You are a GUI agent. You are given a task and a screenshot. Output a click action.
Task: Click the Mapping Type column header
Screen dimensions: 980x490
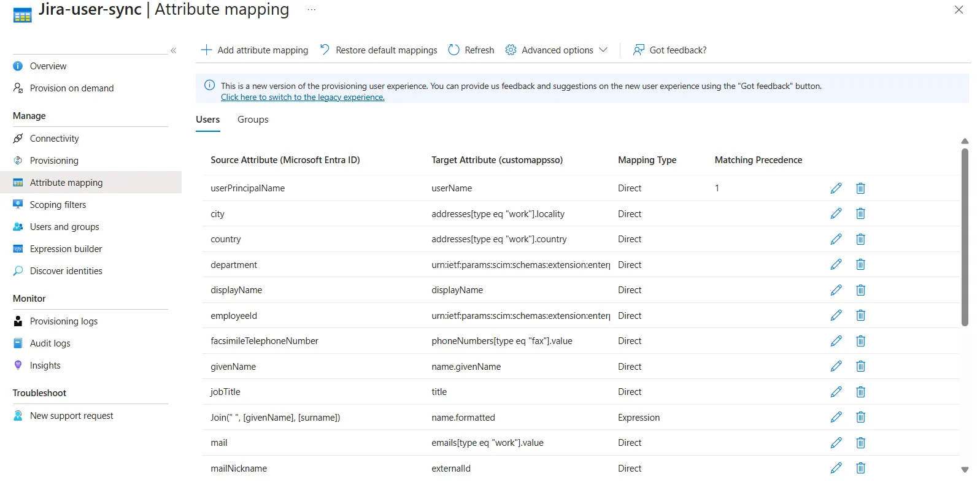coord(647,160)
